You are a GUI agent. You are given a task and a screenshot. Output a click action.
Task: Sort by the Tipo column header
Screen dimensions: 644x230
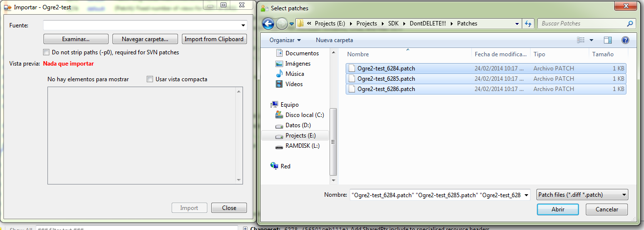[559, 54]
